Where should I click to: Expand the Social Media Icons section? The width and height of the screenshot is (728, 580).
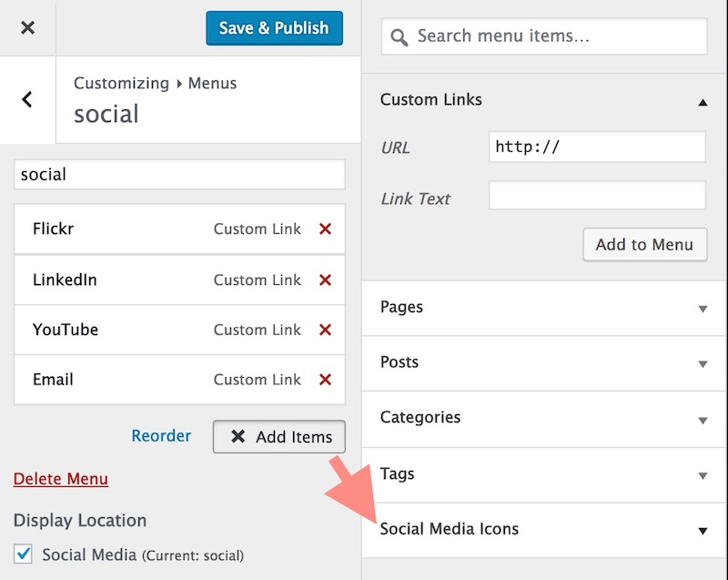click(543, 530)
